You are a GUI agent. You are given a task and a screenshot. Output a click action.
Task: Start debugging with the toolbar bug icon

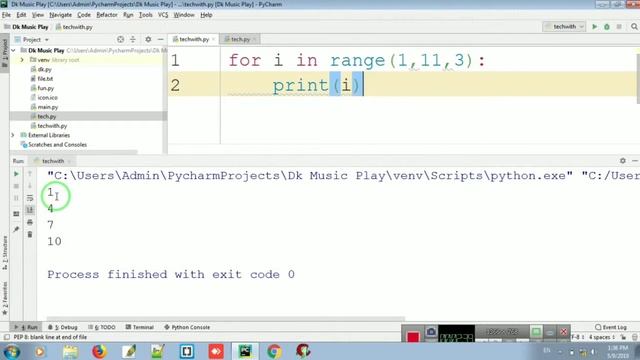click(607, 27)
